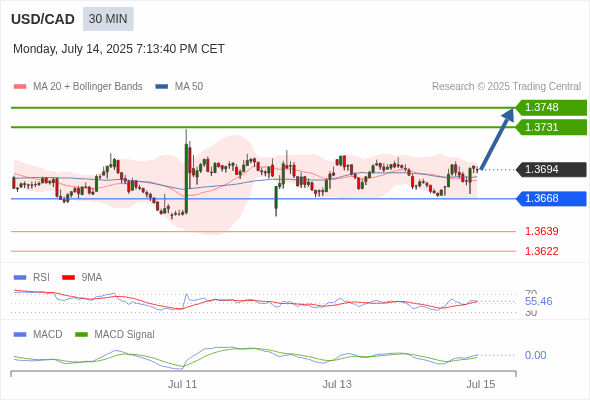
Task: Select the 1.3731 resistance price tag
Action: tap(551, 127)
